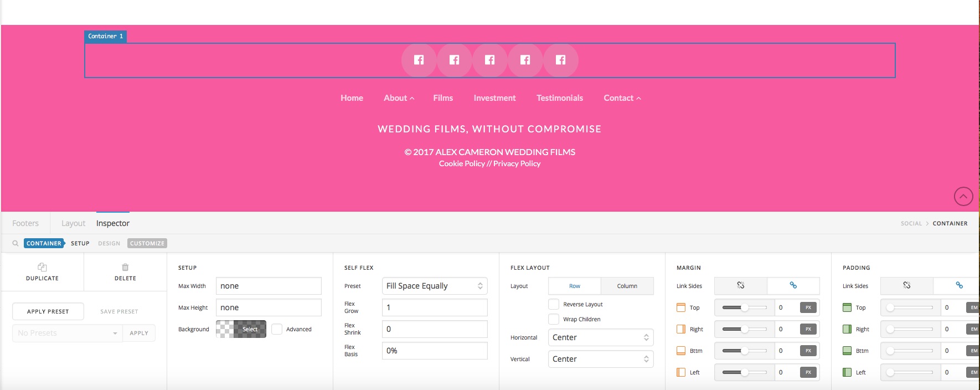The image size is (980, 390).
Task: Open the Horizontal alignment dropdown
Action: (601, 337)
